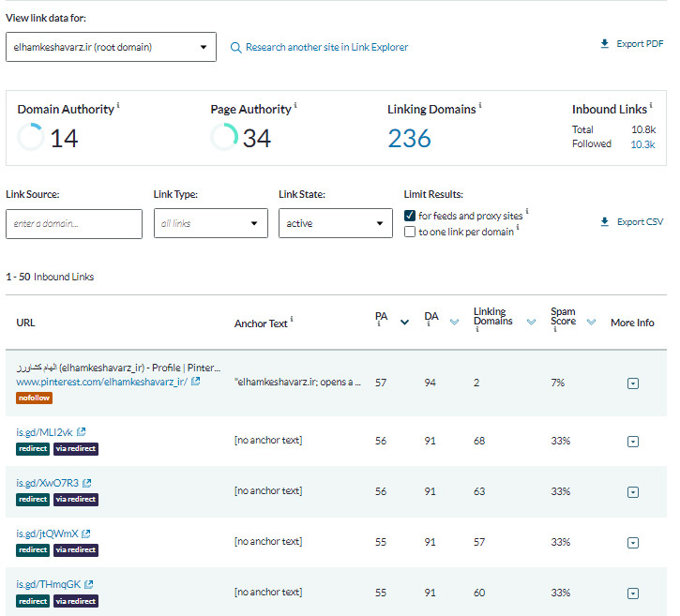Click Research another site in Link Explorer

click(326, 48)
